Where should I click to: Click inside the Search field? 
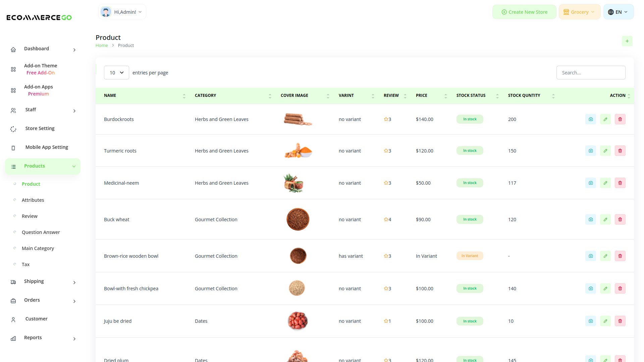point(591,72)
